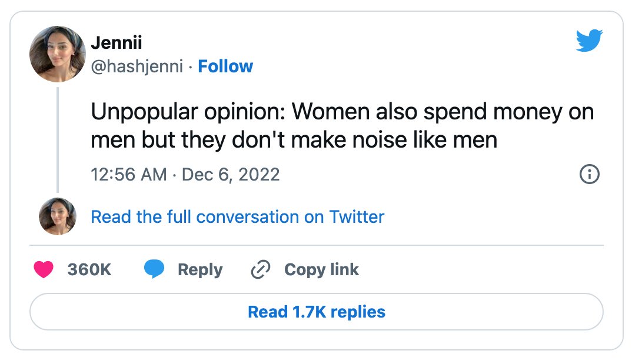Image resolution: width=632 pixels, height=364 pixels.
Task: Click the @hashjenni handle
Action: pyautogui.click(x=137, y=66)
